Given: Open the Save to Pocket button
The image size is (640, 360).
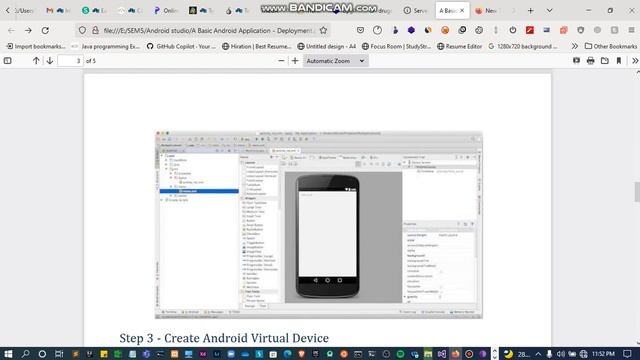Looking at the screenshot, I should [360, 30].
